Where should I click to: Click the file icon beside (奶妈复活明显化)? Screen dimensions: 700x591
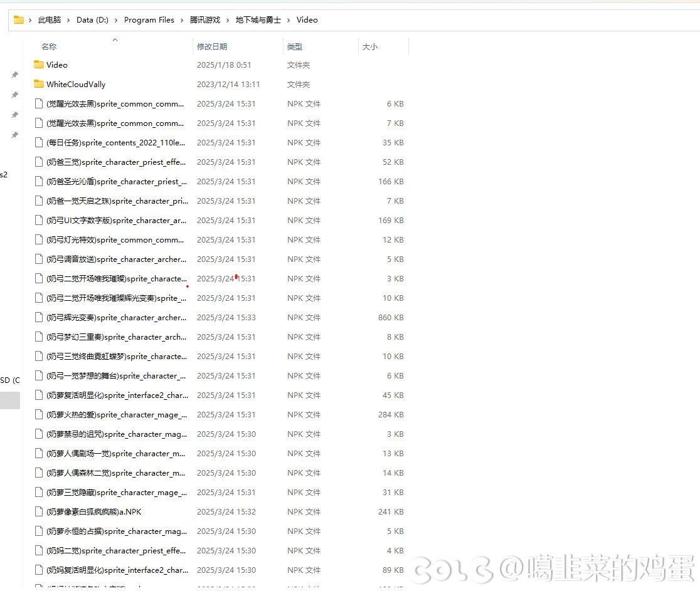click(x=39, y=570)
